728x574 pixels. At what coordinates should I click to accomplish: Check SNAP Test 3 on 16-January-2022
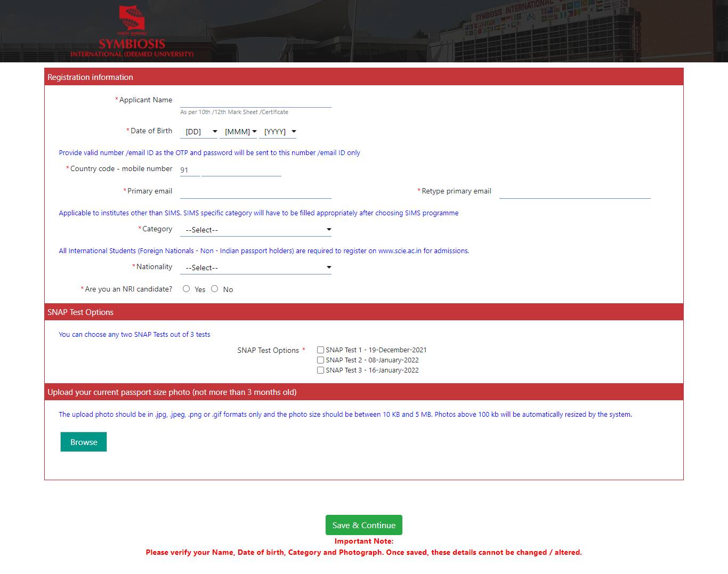coord(320,370)
